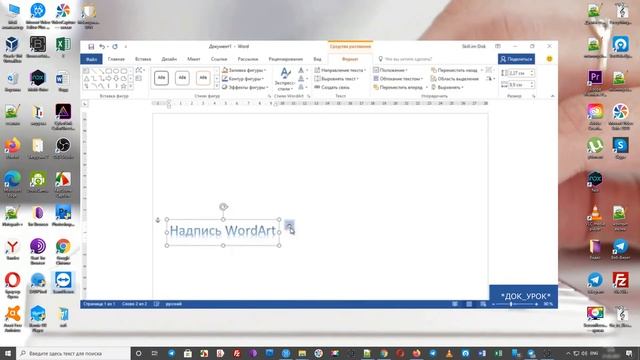640x360 pixels.
Task: Switch to Read Mode view in status bar
Action: [455, 304]
